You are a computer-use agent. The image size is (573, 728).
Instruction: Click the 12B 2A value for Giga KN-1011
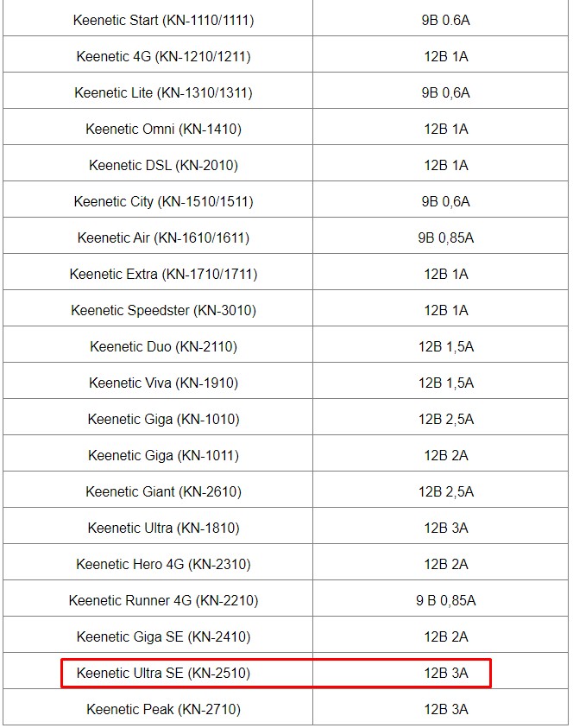coord(445,455)
